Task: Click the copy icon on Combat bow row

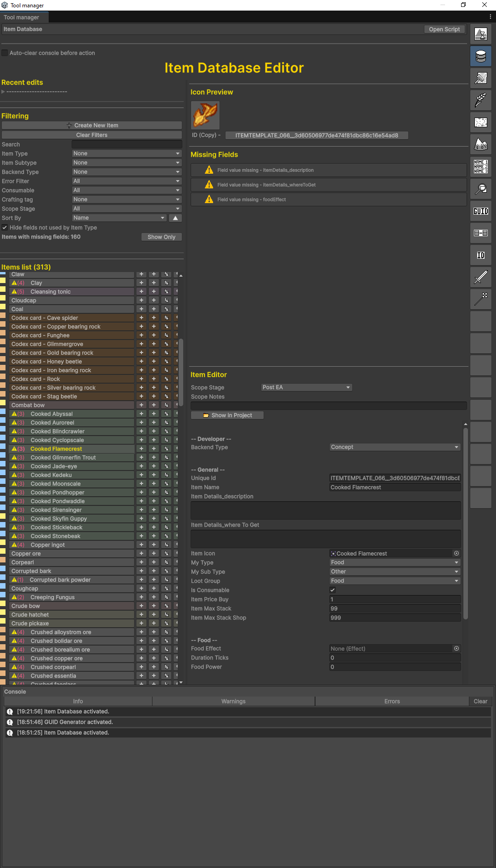Action: [166, 405]
